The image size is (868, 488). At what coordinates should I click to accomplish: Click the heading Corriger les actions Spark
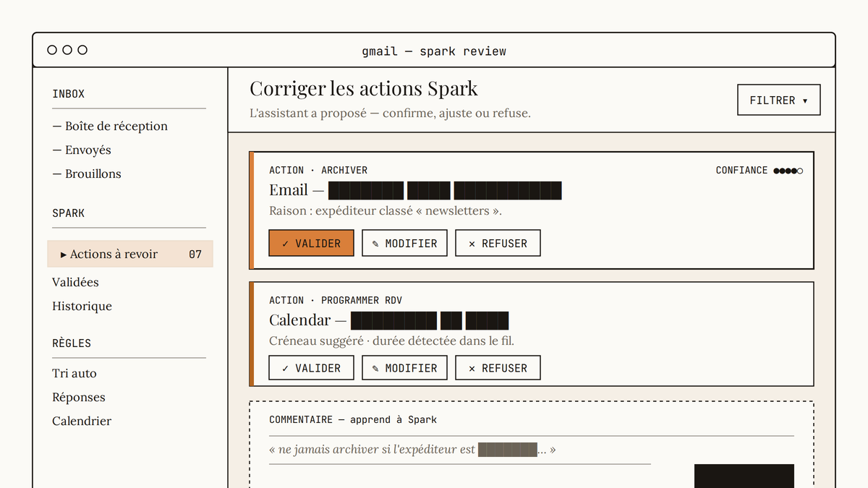click(x=364, y=89)
